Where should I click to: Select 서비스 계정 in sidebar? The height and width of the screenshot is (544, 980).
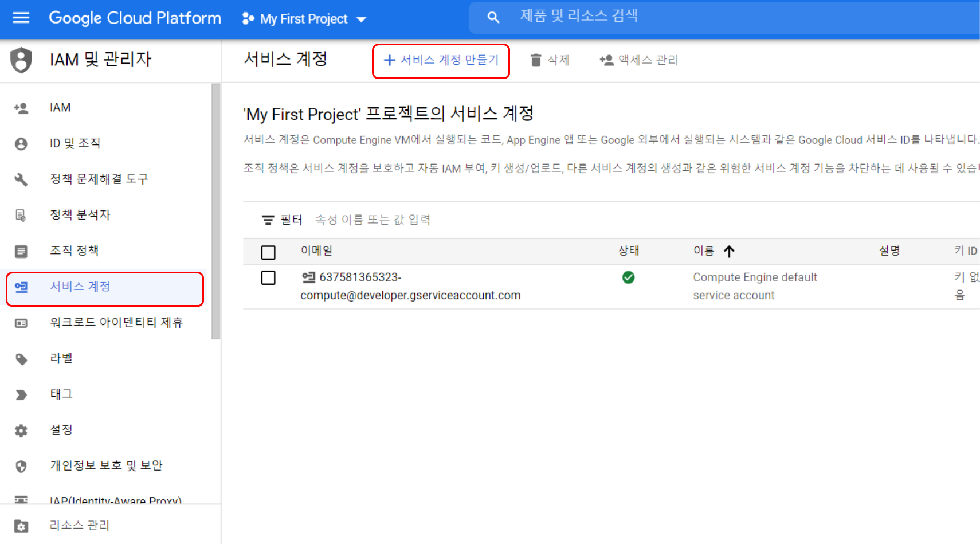(x=105, y=288)
